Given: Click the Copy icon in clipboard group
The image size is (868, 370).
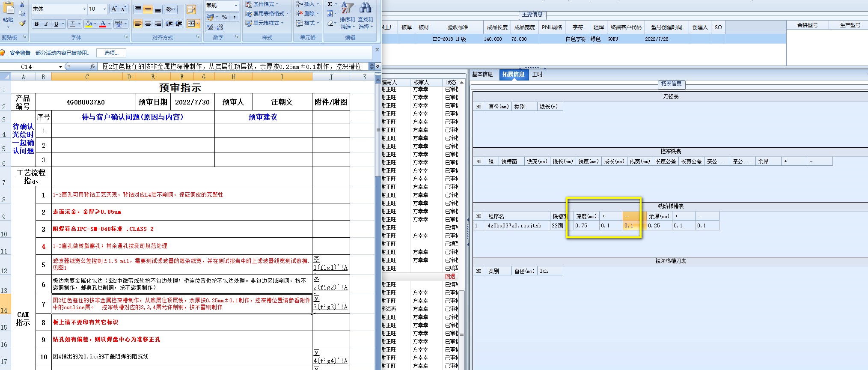Looking at the screenshot, I should coord(22,14).
